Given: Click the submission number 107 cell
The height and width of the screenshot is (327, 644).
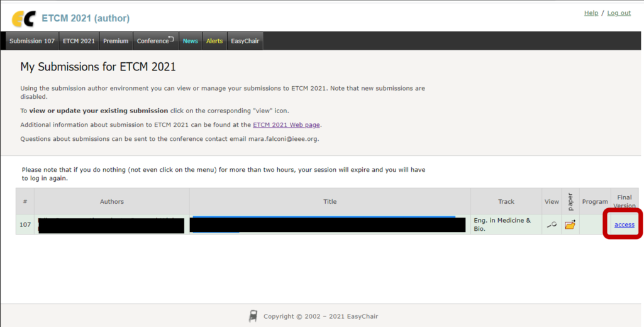Looking at the screenshot, I should pyautogui.click(x=25, y=224).
